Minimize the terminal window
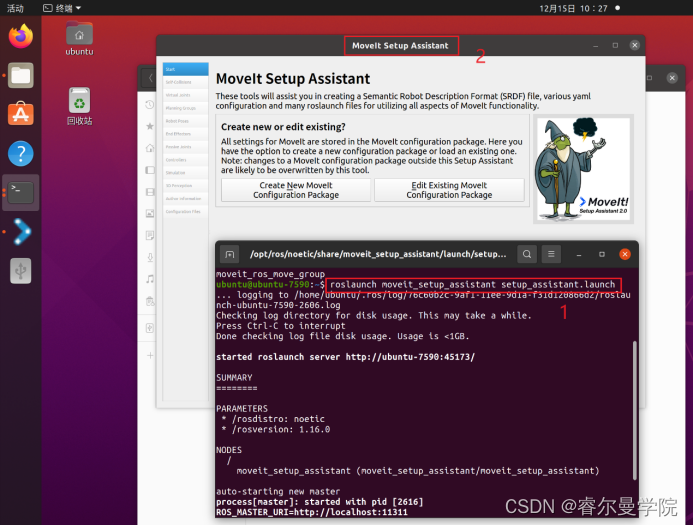The image size is (693, 526). pos(579,255)
